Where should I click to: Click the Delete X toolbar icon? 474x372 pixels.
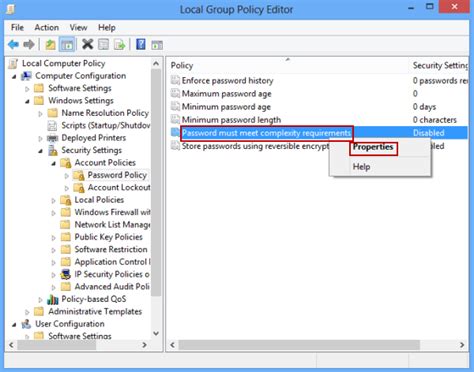pyautogui.click(x=88, y=44)
